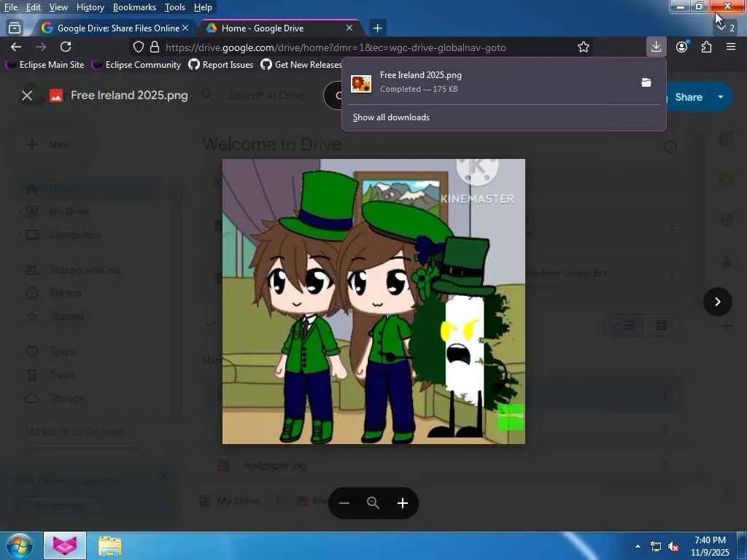
Task: Go back to previous page
Action: coord(16,47)
